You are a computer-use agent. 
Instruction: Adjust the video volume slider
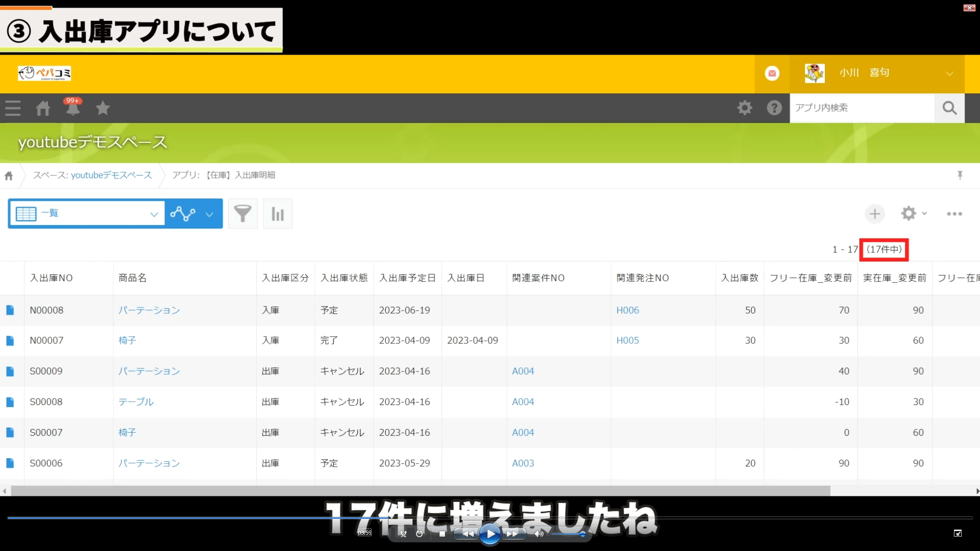tap(569, 534)
